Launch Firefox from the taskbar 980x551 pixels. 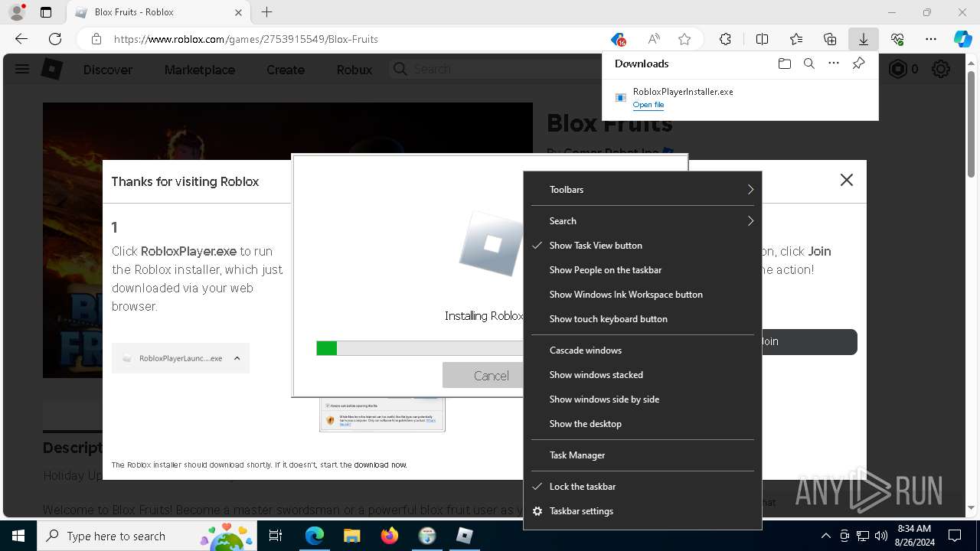389,536
